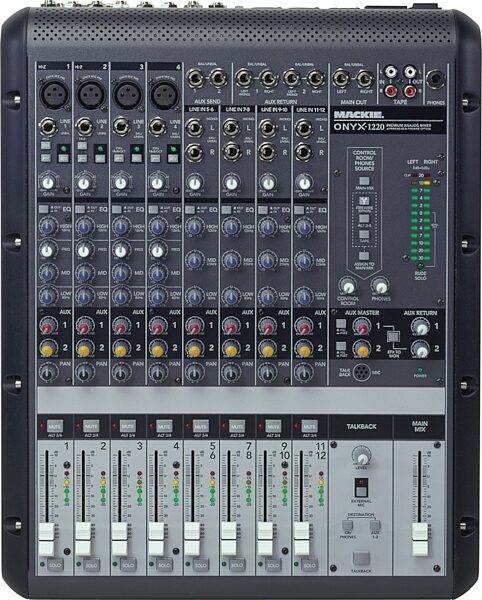Click the Main Out LEFT jack
482x600 pixels.
341,79
